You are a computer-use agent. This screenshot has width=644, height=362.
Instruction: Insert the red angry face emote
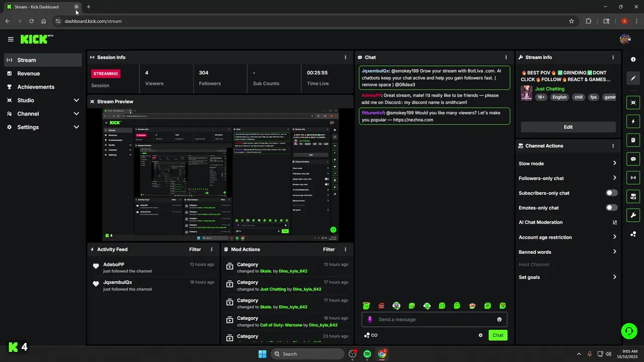pos(381,306)
